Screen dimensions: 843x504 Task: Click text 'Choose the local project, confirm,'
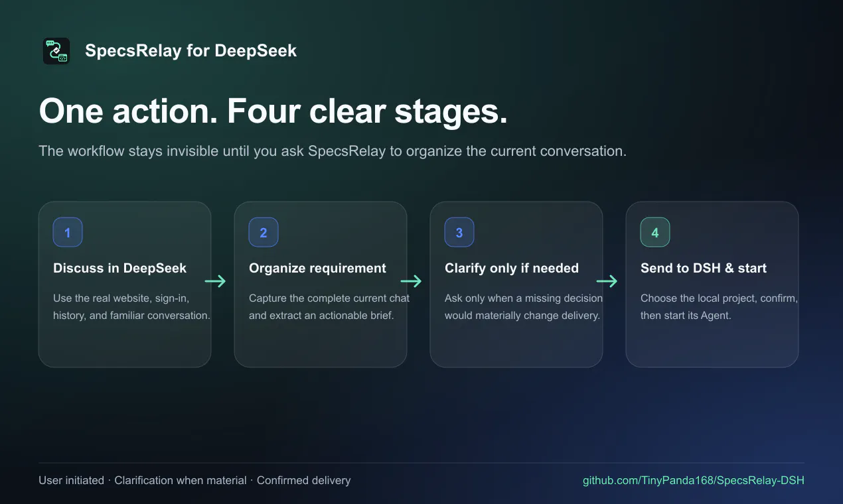click(x=720, y=298)
